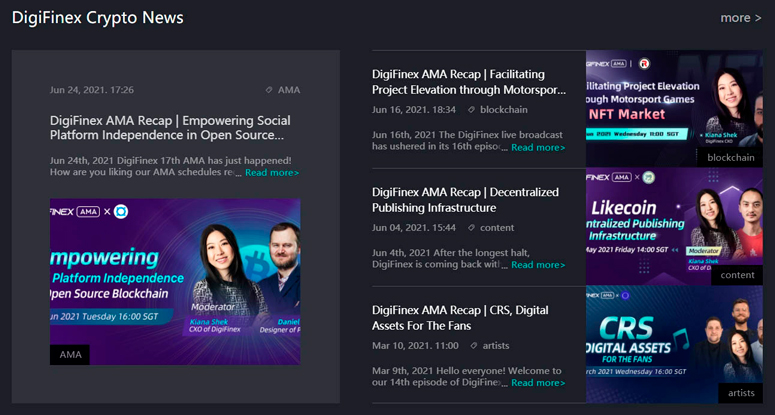Open CRS, Digital Assets For The Fans headline
The width and height of the screenshot is (775, 415).
(x=460, y=318)
